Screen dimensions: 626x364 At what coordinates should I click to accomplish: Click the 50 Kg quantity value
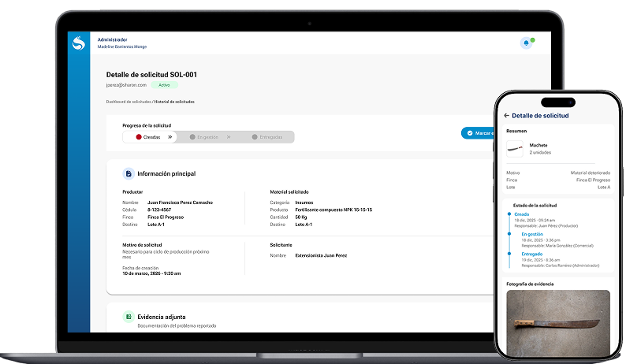click(x=301, y=217)
